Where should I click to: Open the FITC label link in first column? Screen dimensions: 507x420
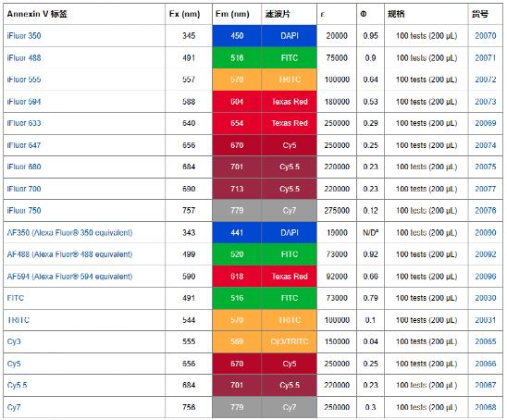(x=16, y=298)
